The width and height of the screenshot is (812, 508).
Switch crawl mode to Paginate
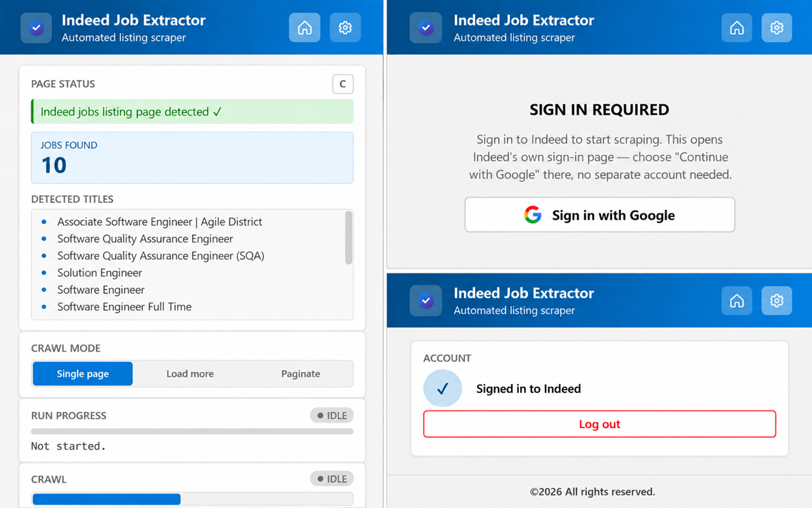(x=301, y=373)
